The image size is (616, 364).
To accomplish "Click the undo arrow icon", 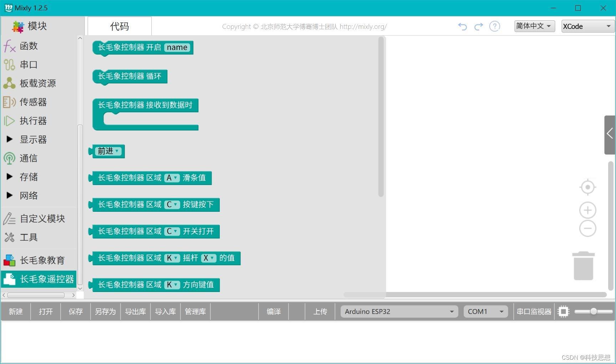I will coord(462,26).
